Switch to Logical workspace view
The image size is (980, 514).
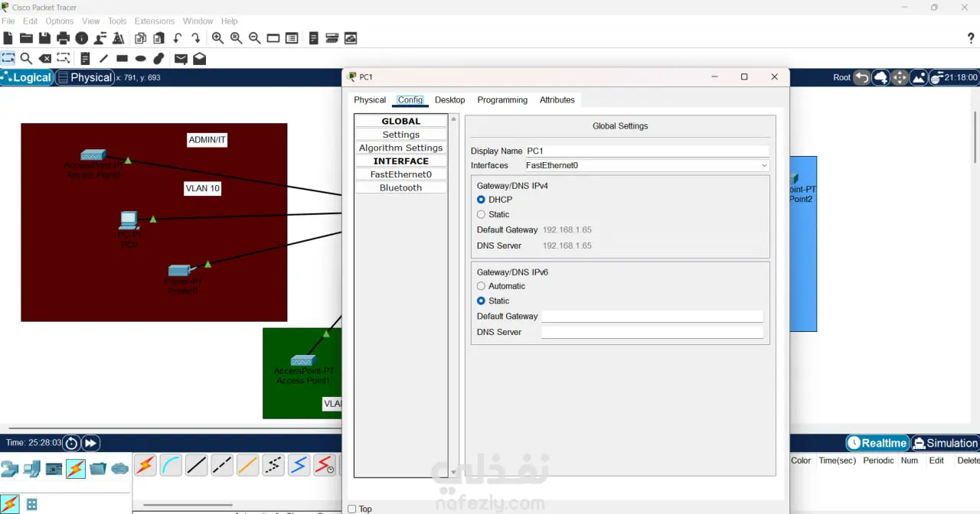click(x=26, y=77)
